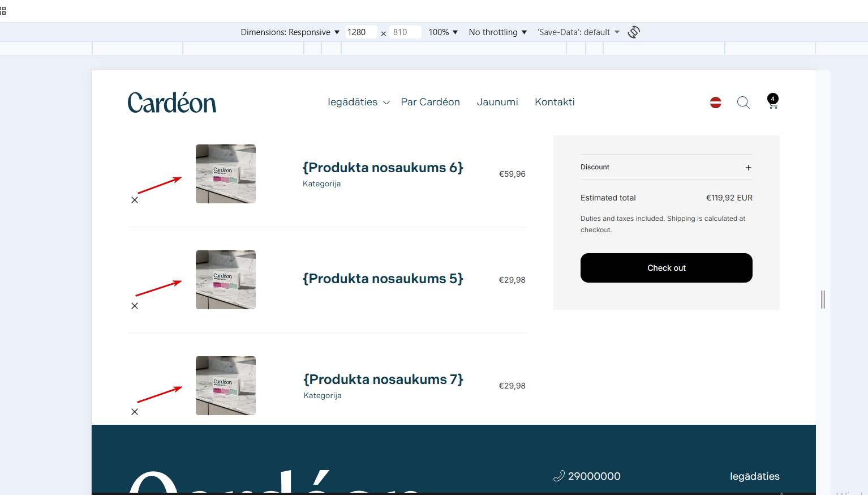The image size is (868, 495).
Task: Go to the Par Cardéon menu item
Action: tap(431, 102)
